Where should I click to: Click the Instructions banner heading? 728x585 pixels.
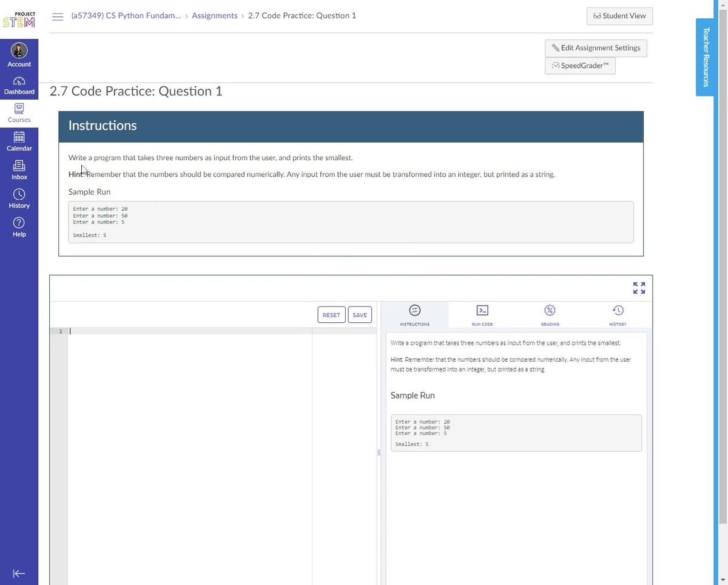tap(103, 126)
